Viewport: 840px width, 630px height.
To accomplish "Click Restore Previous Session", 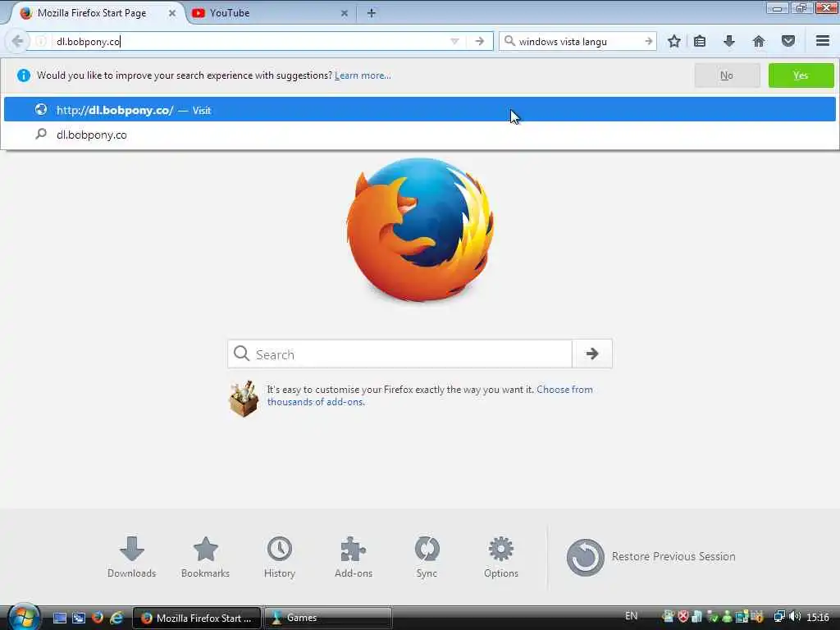I will (651, 557).
